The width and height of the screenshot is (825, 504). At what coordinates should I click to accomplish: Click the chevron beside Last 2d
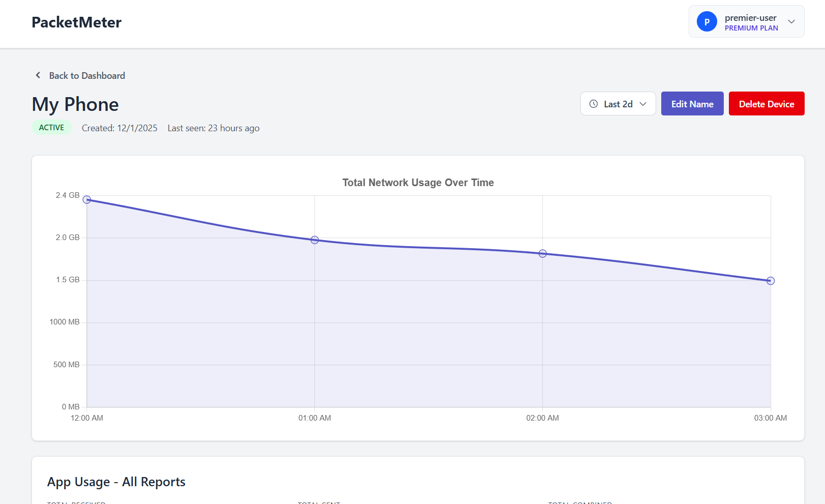[643, 104]
